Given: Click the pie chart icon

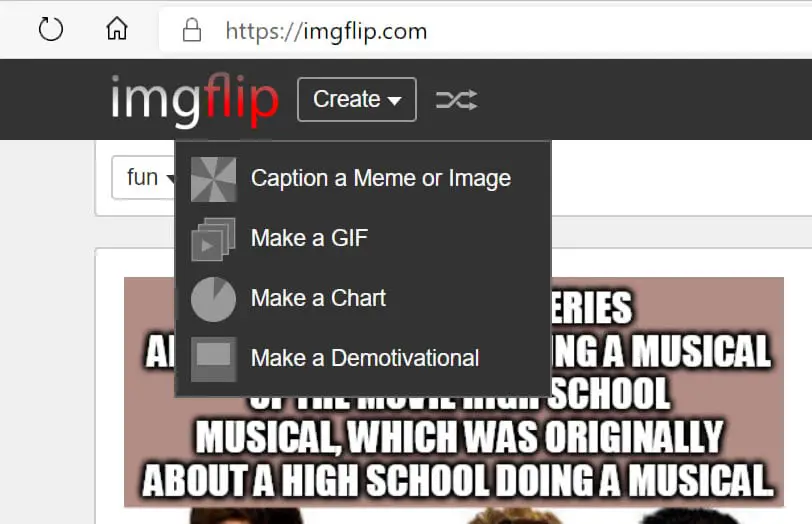Looking at the screenshot, I should pyautogui.click(x=213, y=299).
